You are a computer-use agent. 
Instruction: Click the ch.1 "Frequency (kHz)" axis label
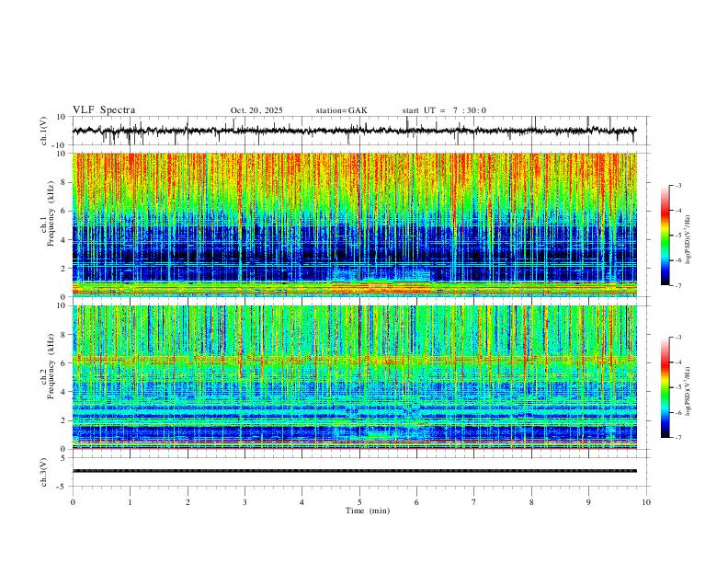tap(51, 214)
